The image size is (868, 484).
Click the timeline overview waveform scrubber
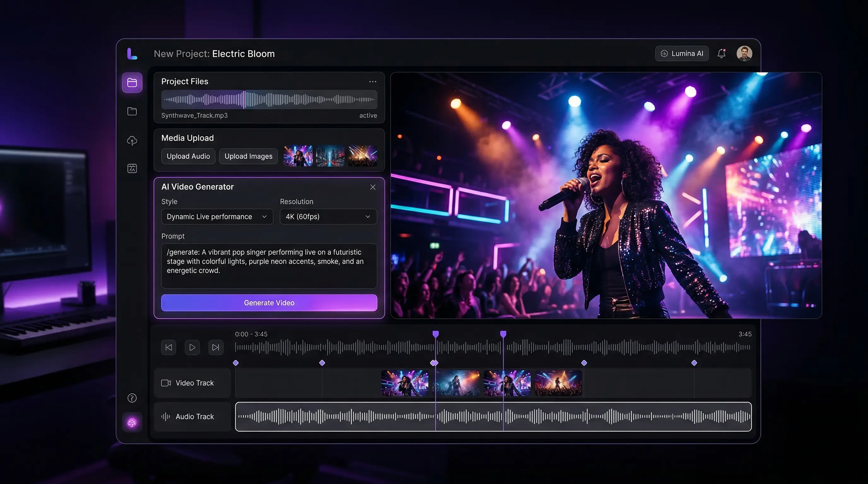(x=493, y=347)
